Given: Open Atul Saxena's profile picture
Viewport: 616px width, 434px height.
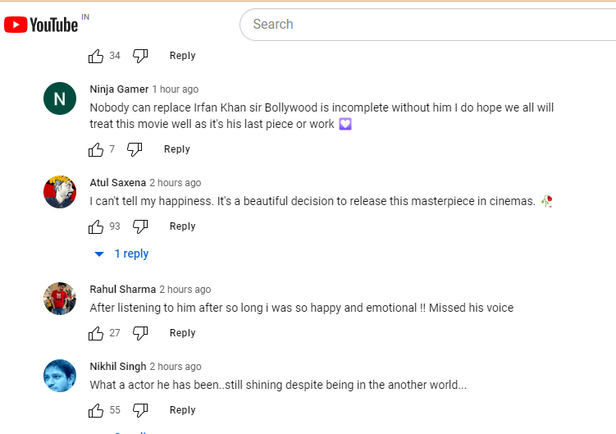Looking at the screenshot, I should (60, 192).
